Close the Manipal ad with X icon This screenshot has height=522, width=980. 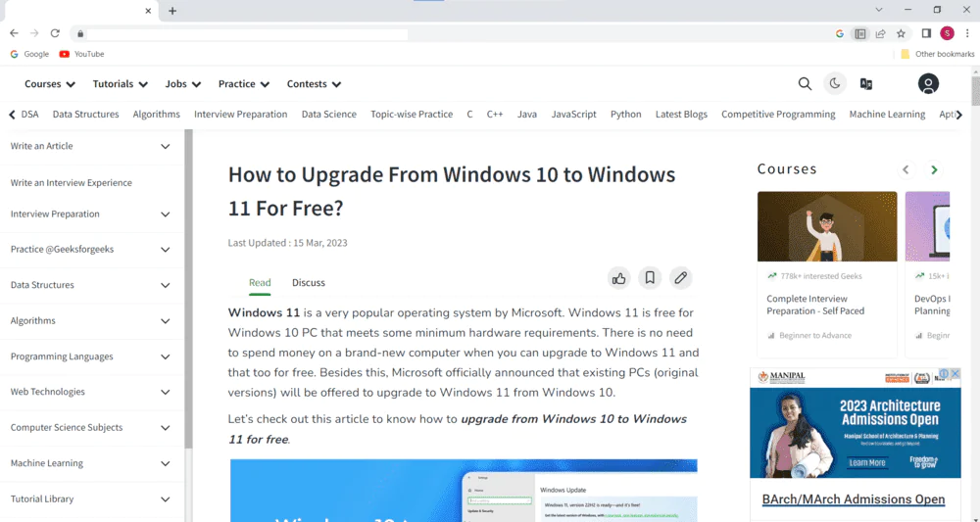[x=955, y=373]
